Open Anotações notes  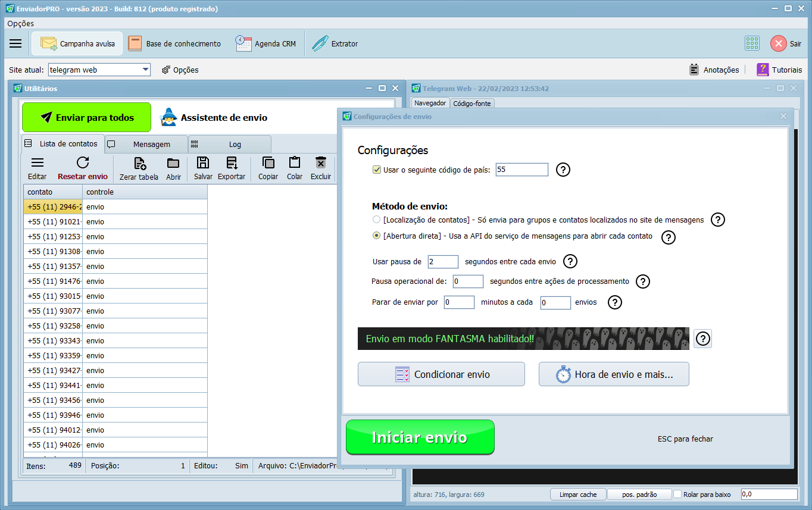714,70
